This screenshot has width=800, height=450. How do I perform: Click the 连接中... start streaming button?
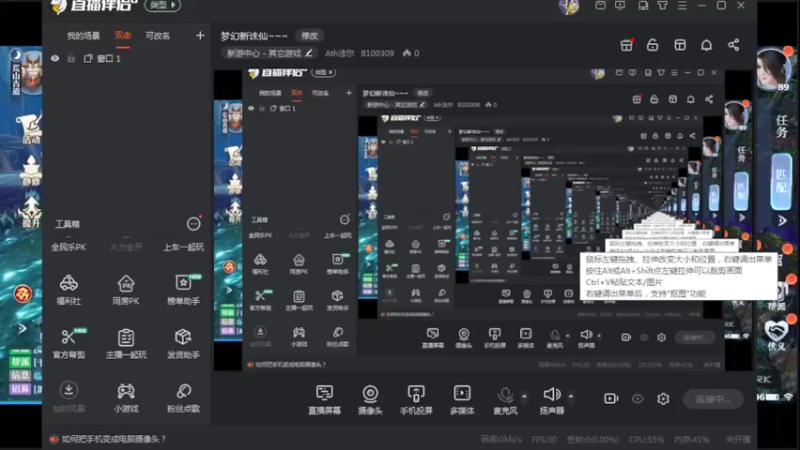pyautogui.click(x=713, y=399)
